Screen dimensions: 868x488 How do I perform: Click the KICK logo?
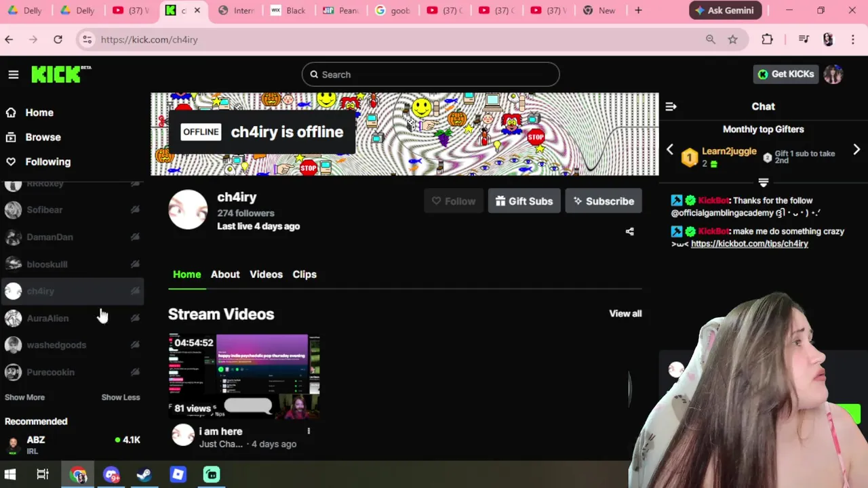pyautogui.click(x=61, y=74)
